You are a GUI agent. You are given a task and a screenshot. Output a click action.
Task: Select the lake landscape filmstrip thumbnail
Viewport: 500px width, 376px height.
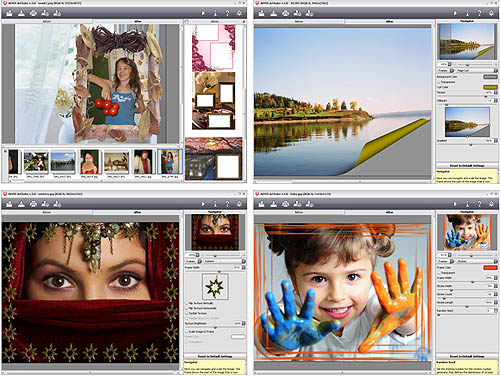[63, 162]
